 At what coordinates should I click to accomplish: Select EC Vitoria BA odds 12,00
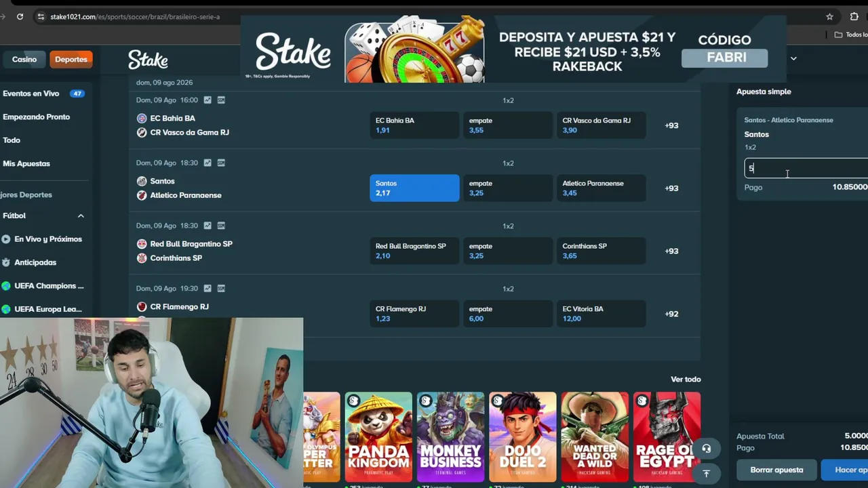601,314
